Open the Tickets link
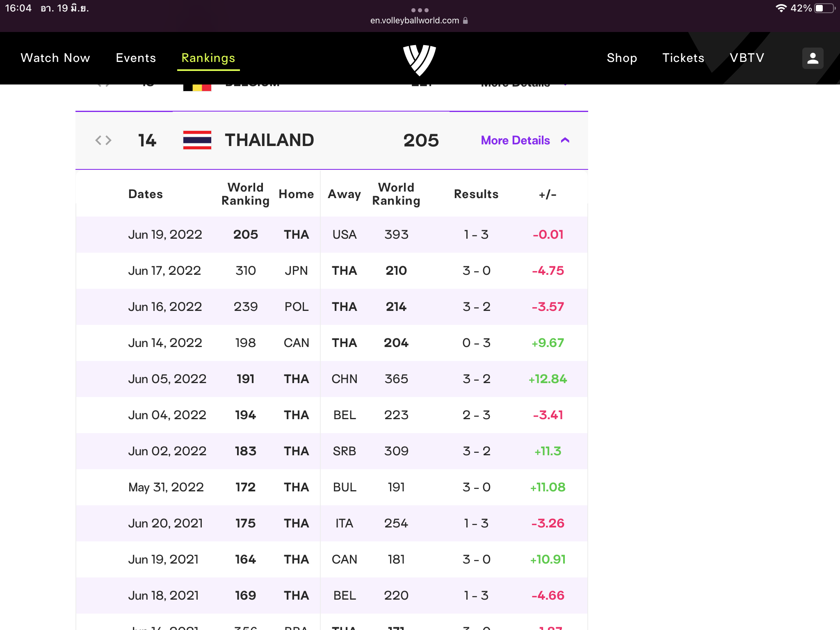 pos(683,58)
